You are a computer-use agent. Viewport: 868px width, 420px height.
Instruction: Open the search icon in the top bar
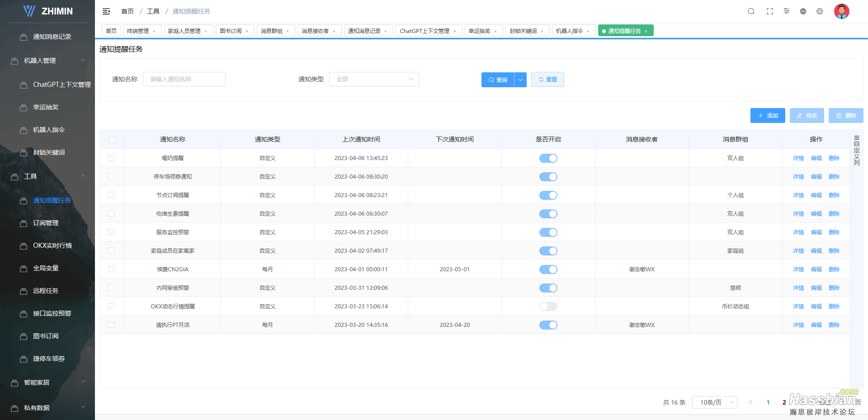click(x=751, y=11)
